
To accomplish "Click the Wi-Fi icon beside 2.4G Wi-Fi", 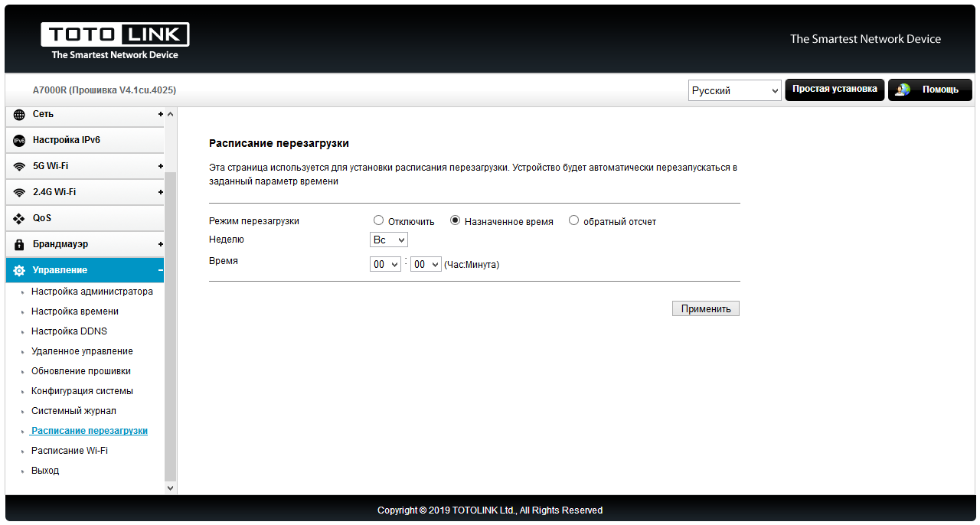I will (x=19, y=192).
